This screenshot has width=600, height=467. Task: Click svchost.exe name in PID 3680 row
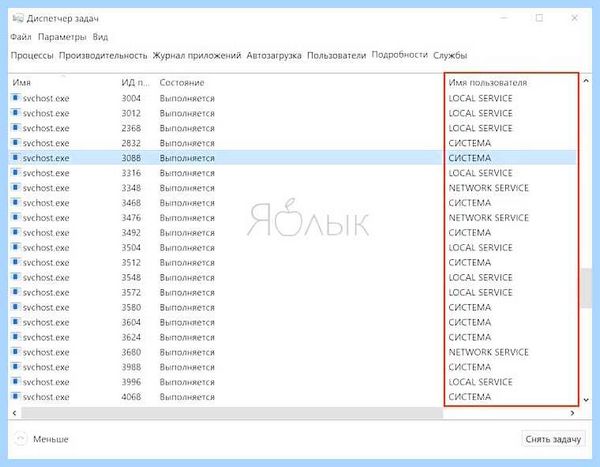click(46, 352)
